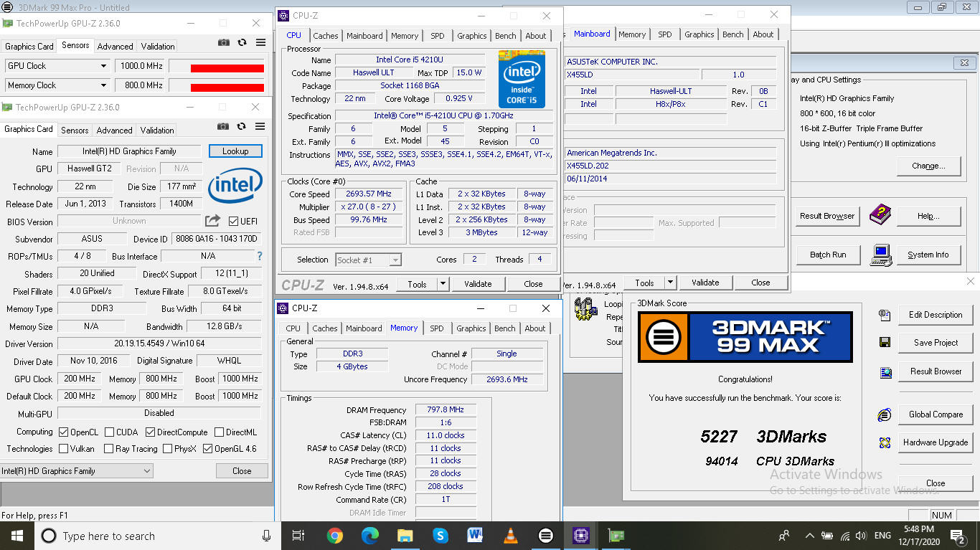Open the Tools dropdown arrow in CPU-Z CPU window
This screenshot has width=980, height=550.
(443, 284)
